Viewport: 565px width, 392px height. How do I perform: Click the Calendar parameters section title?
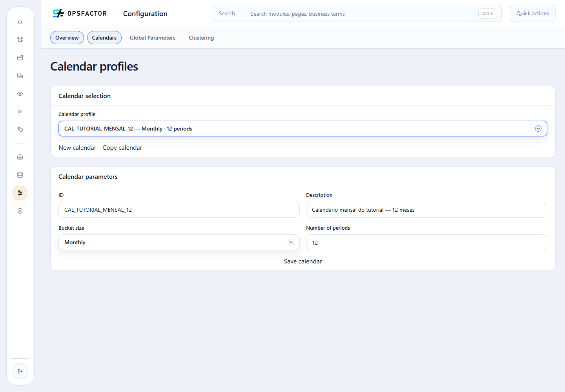(88, 177)
